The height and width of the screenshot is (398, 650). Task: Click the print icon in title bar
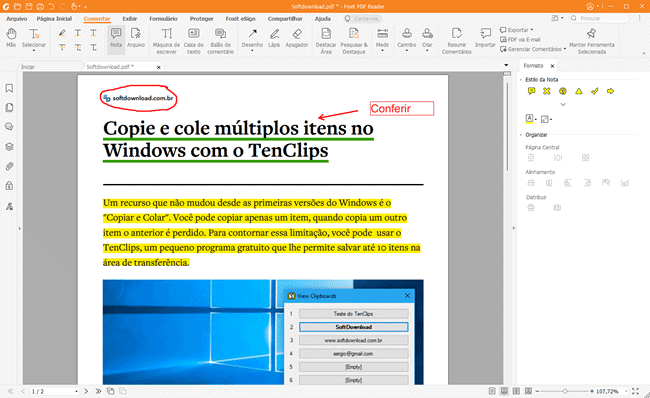coord(40,7)
